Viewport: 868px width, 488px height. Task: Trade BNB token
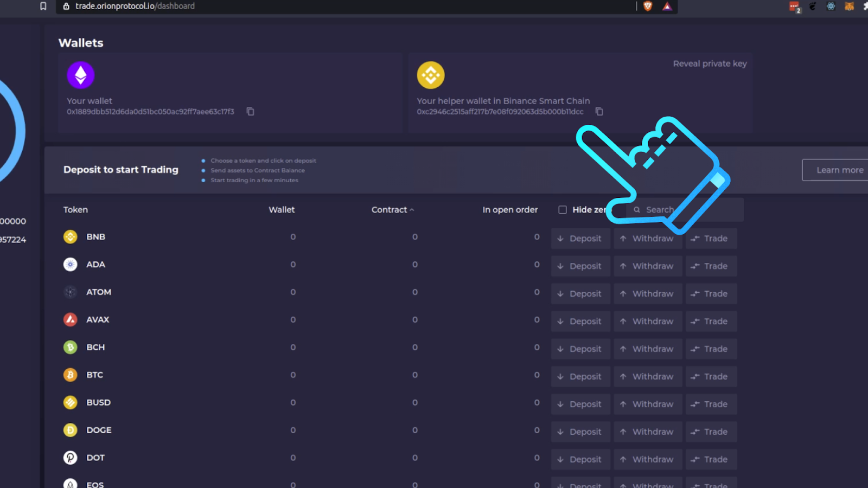point(711,239)
